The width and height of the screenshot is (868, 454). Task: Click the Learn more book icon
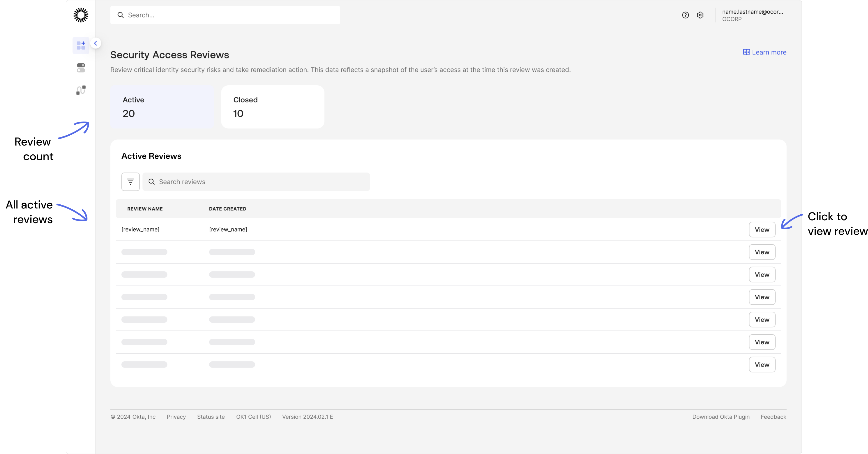click(746, 52)
